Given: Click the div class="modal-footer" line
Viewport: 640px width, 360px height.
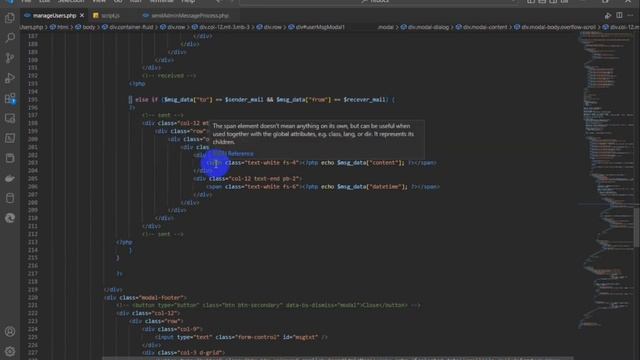Looking at the screenshot, I should pyautogui.click(x=145, y=298).
